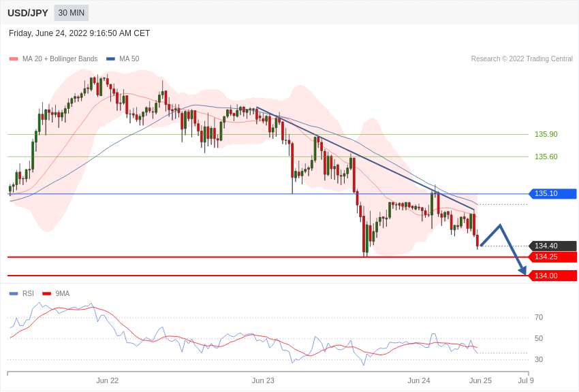Click the RSI 30 level label
Image resolution: width=579 pixels, height=392 pixels.
coord(539,359)
